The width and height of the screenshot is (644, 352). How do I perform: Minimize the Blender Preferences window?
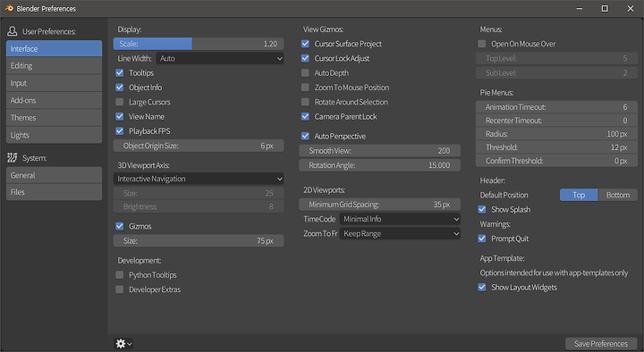pos(579,8)
